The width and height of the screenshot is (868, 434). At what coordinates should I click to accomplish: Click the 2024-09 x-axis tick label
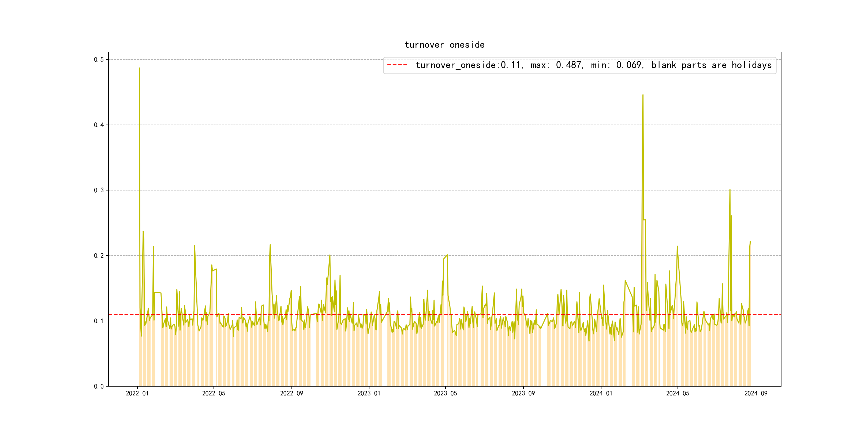(756, 393)
